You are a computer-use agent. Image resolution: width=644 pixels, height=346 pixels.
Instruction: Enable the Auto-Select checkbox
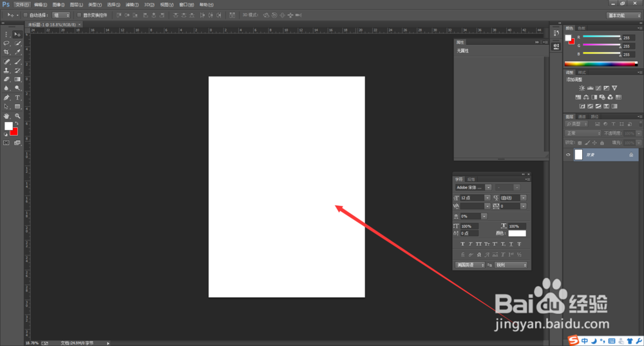tap(25, 15)
